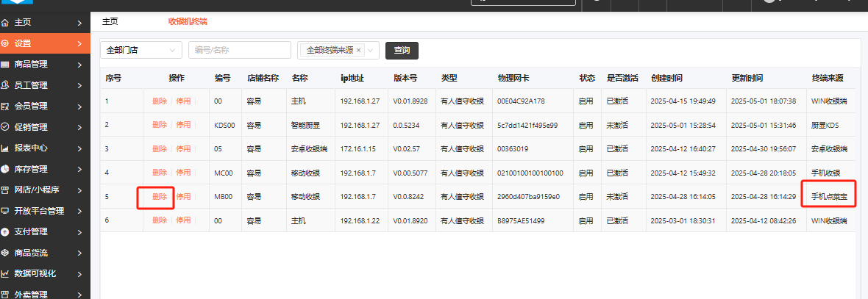
Task: Remove the 全部终端来源 tag with its x
Action: pyautogui.click(x=358, y=51)
